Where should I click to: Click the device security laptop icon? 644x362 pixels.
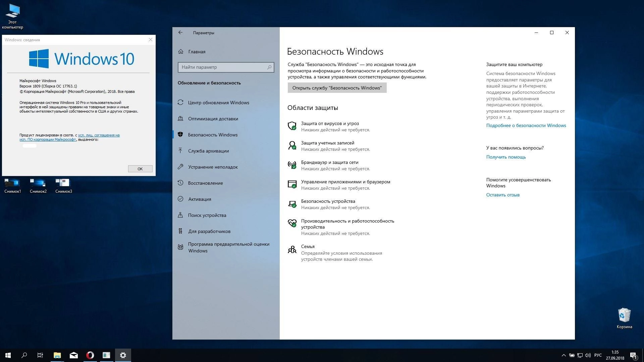tap(292, 204)
